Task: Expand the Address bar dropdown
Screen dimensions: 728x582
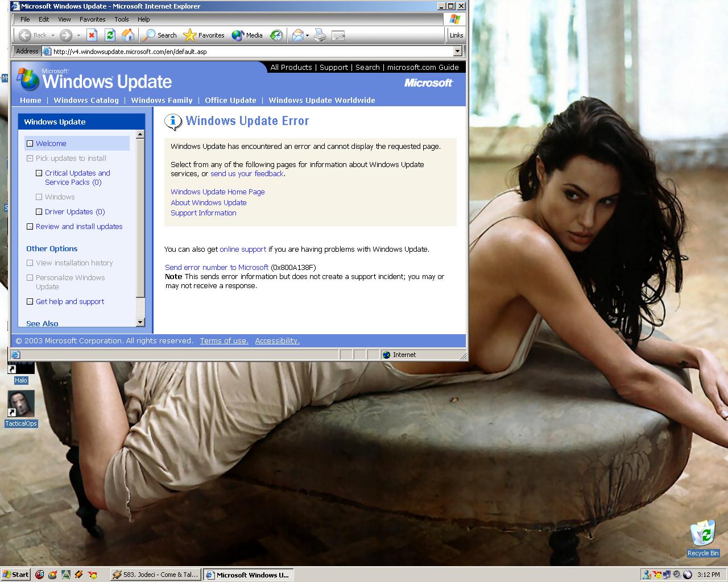Action: 457,51
